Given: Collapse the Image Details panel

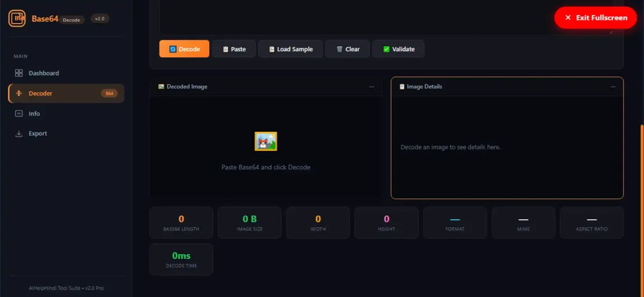Looking at the screenshot, I should click(x=613, y=86).
